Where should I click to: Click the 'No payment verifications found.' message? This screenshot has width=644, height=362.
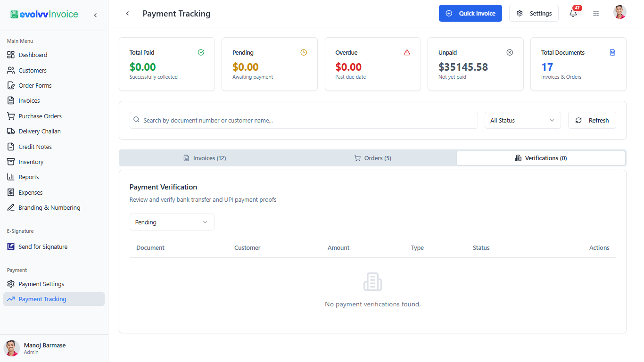(372, 304)
